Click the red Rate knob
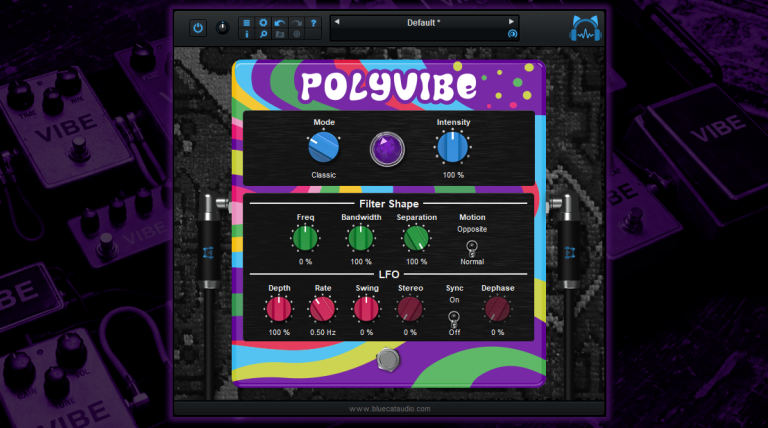Viewport: 768px width, 428px height. [x=322, y=309]
